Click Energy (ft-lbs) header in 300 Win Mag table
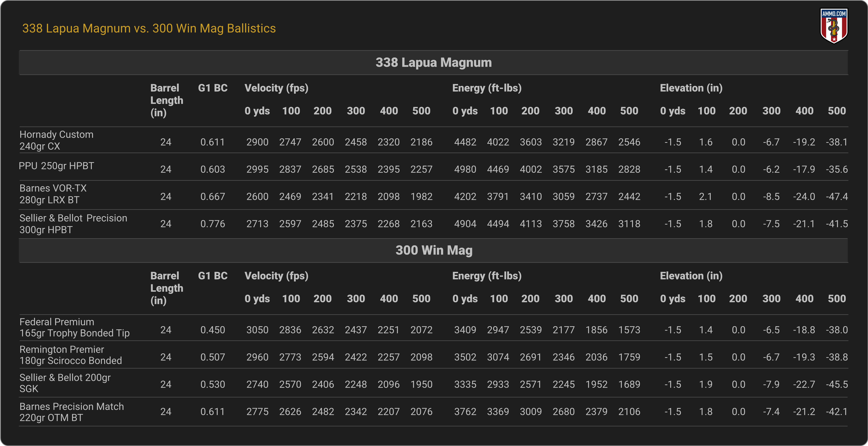 (x=487, y=276)
